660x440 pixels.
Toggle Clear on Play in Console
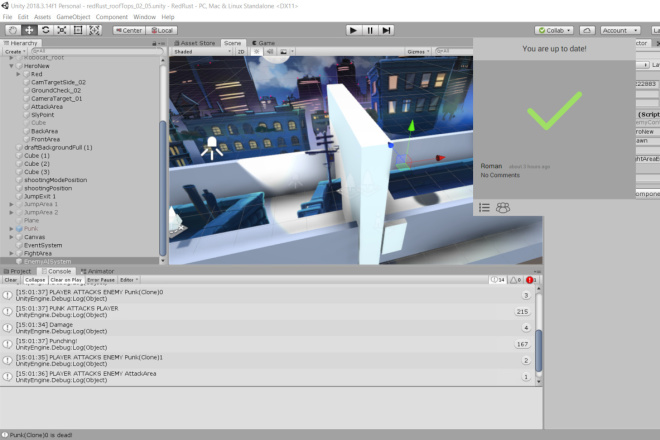pos(66,280)
